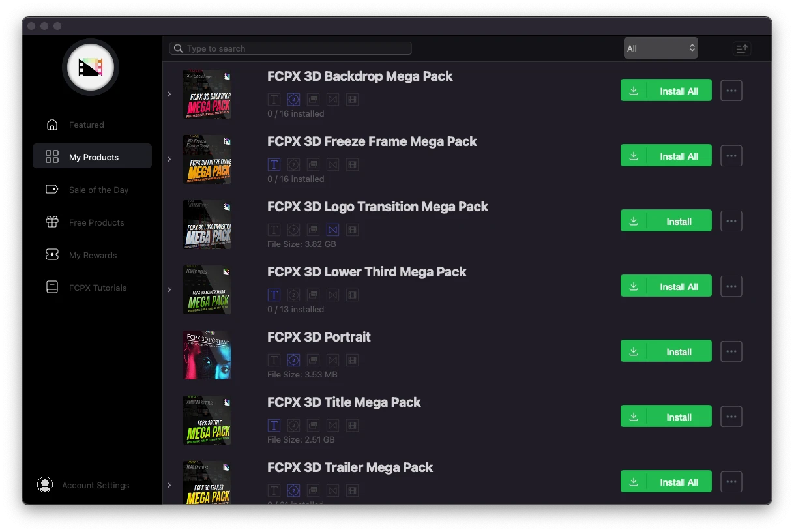Click the T title icon under Trailer Mega Pack
The width and height of the screenshot is (794, 532).
274,490
